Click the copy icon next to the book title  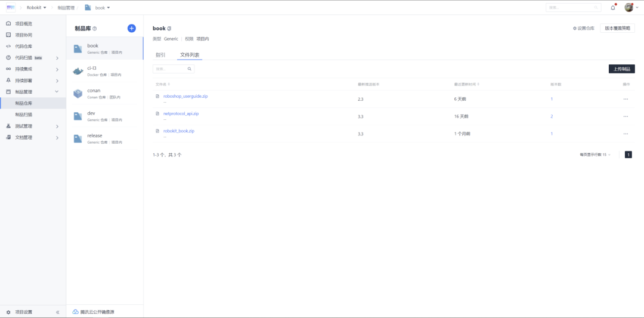169,29
